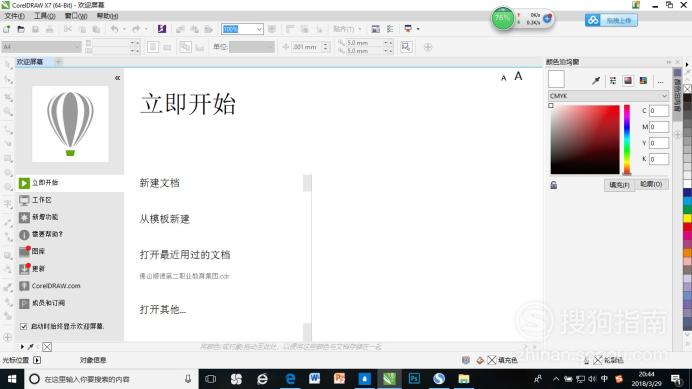The height and width of the screenshot is (389, 692).
Task: Expand the undo history dropdown arrow
Action: (124, 29)
